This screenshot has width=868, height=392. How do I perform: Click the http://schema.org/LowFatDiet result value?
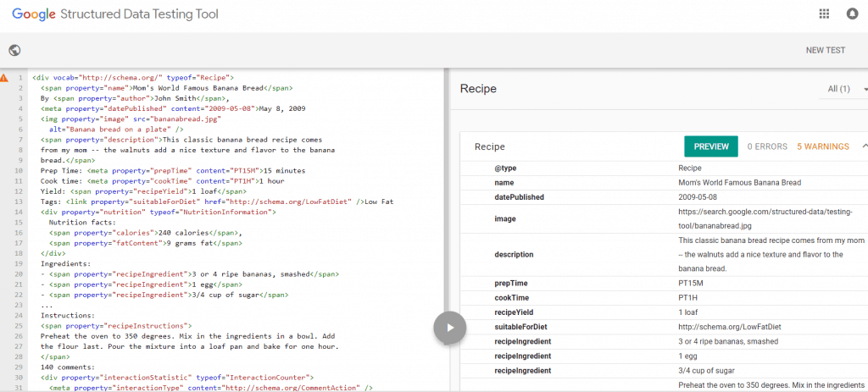point(730,327)
